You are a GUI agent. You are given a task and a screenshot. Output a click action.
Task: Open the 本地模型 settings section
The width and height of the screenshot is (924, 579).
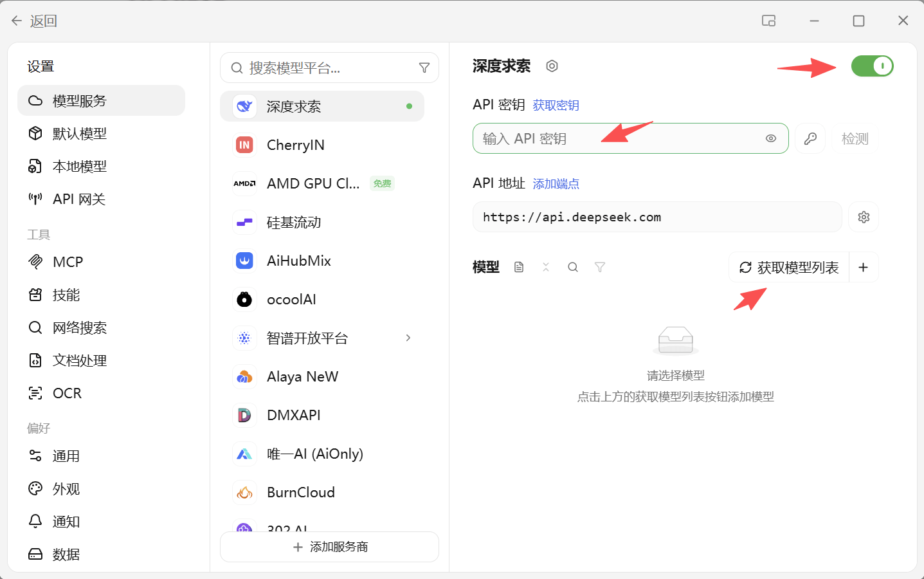tap(101, 166)
